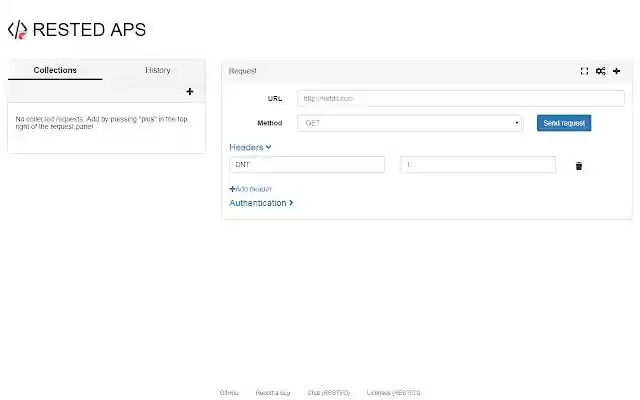The image size is (640, 400).
Task: Add a new collection with the plus icon
Action: [190, 91]
